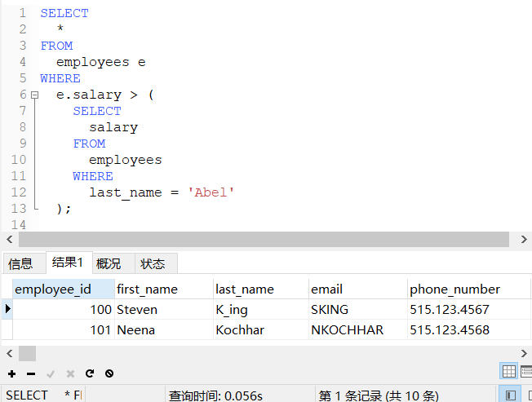This screenshot has height=402, width=532.
Task: Open the 概况 tab
Action: coord(109,263)
